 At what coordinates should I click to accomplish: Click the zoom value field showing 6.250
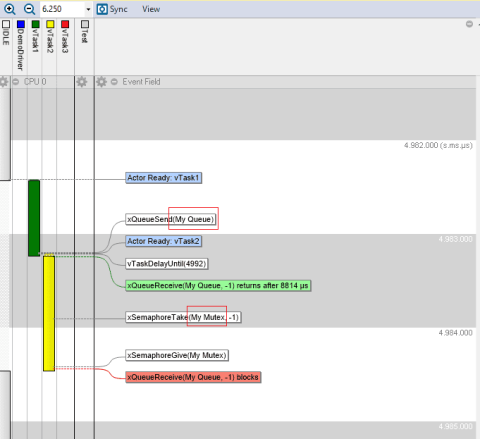(62, 9)
